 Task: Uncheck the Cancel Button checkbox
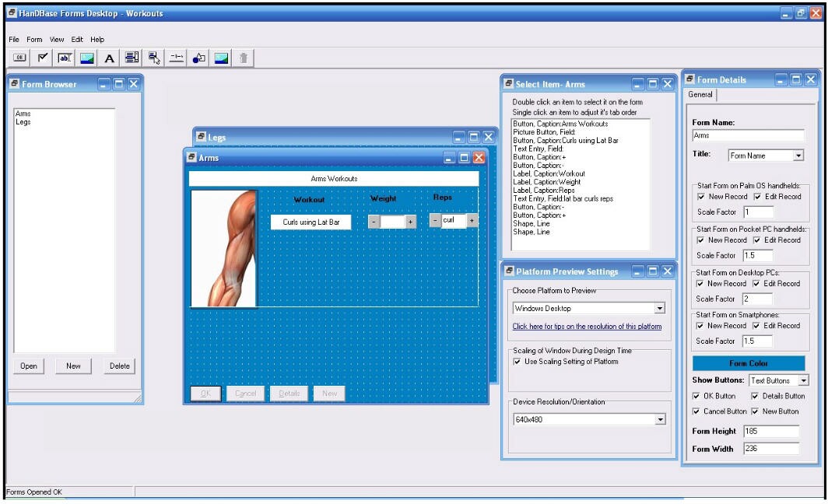pos(696,411)
